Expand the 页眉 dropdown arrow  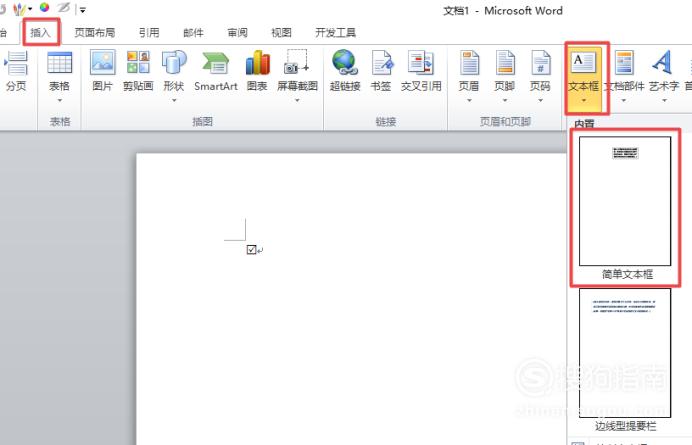[469, 101]
